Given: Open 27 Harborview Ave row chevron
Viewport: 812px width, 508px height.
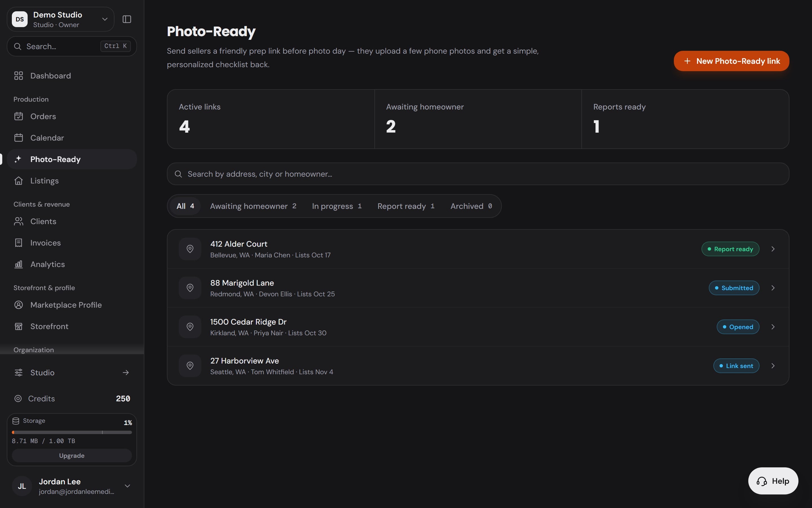Looking at the screenshot, I should tap(773, 365).
